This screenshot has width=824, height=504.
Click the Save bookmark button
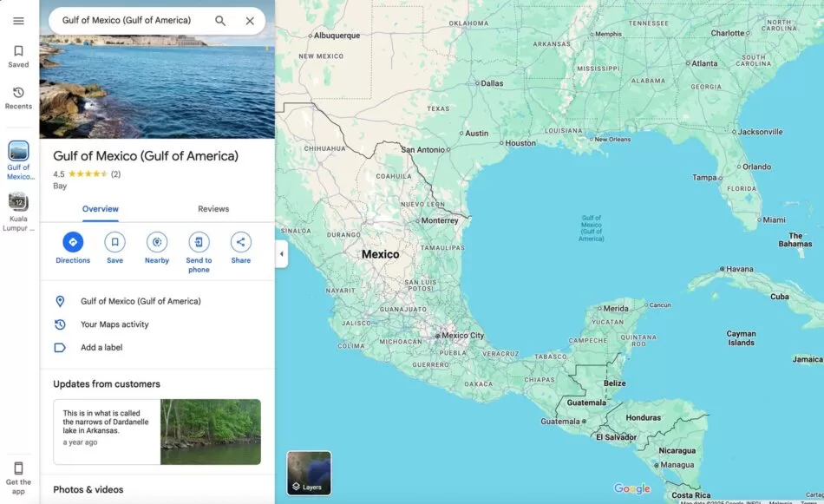(115, 248)
